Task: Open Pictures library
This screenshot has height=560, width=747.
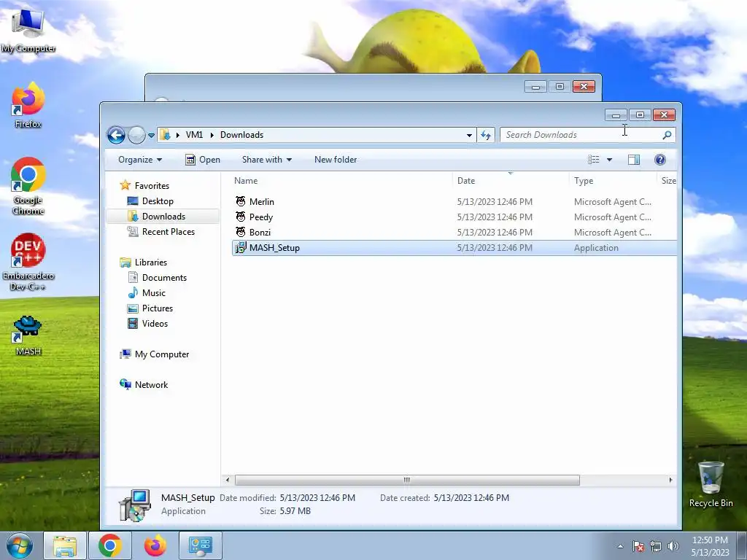Action: pos(158,308)
